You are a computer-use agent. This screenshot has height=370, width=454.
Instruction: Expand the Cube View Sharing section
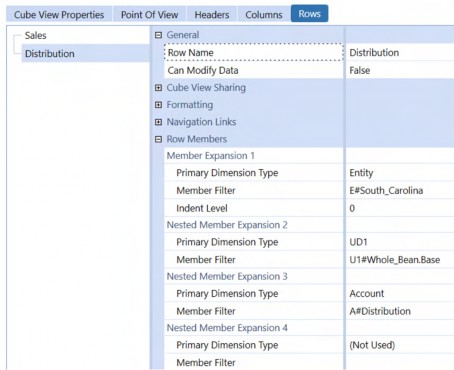click(x=158, y=88)
